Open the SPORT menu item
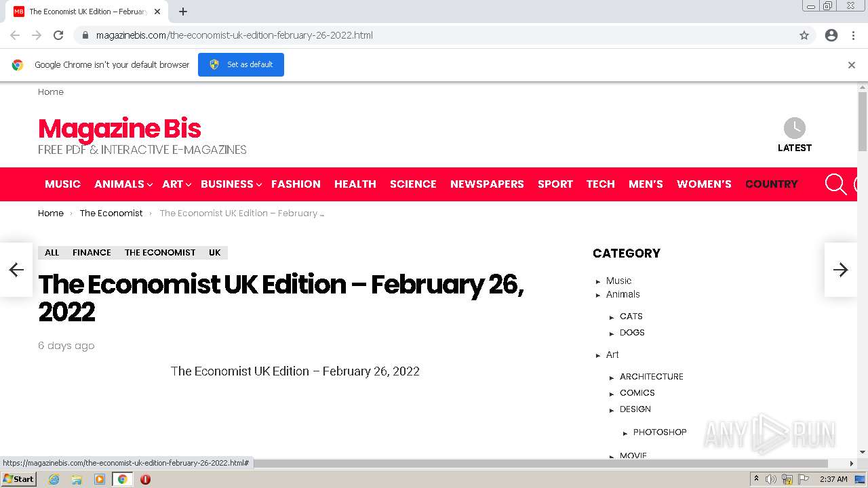Viewport: 868px width, 488px height. pyautogui.click(x=555, y=184)
